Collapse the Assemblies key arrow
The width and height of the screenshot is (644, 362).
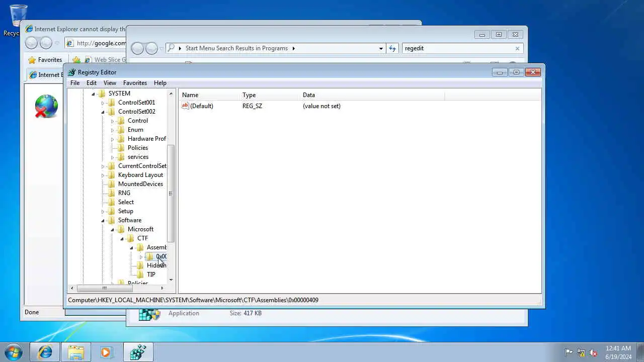coord(131,248)
